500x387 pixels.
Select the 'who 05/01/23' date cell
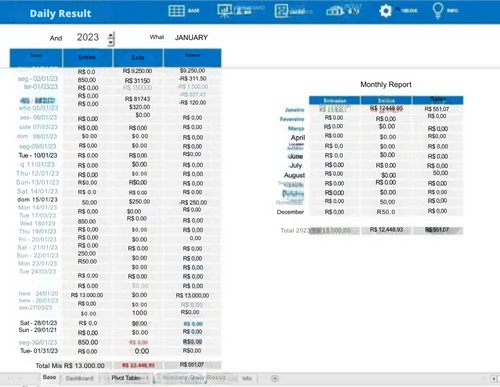click(38, 108)
